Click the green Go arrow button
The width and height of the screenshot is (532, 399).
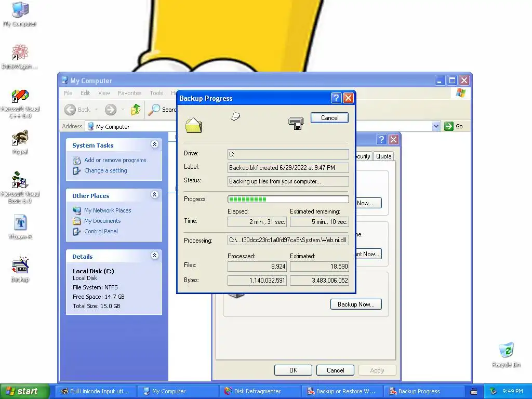(448, 126)
